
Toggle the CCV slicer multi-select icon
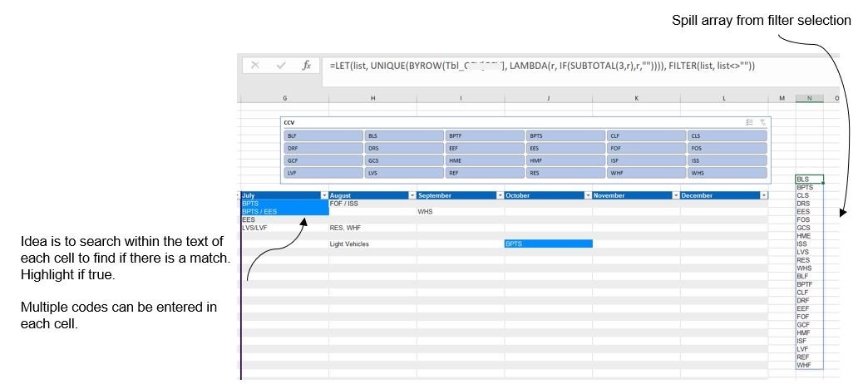[750, 122]
